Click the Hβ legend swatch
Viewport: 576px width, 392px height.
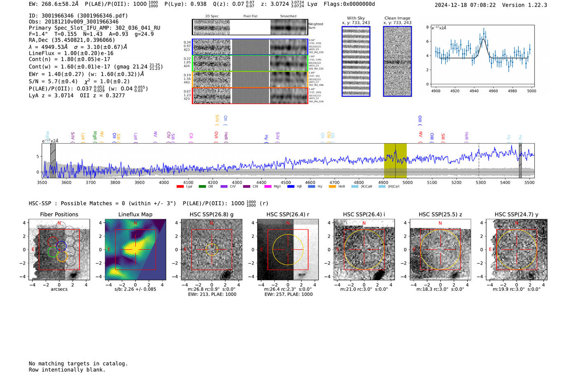tap(291, 187)
